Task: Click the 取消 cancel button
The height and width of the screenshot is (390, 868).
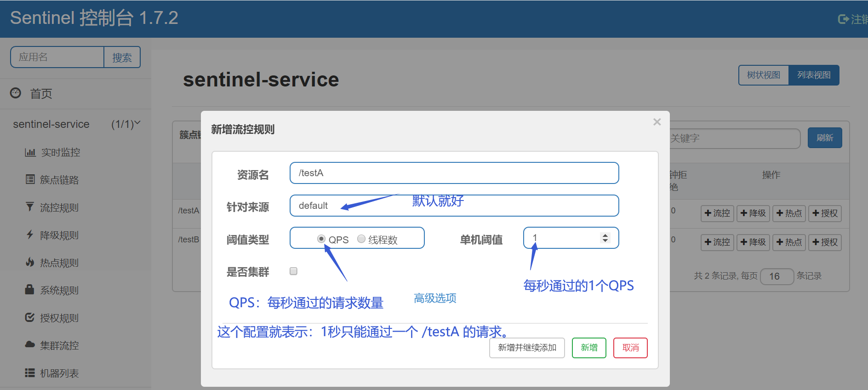Action: coord(630,348)
